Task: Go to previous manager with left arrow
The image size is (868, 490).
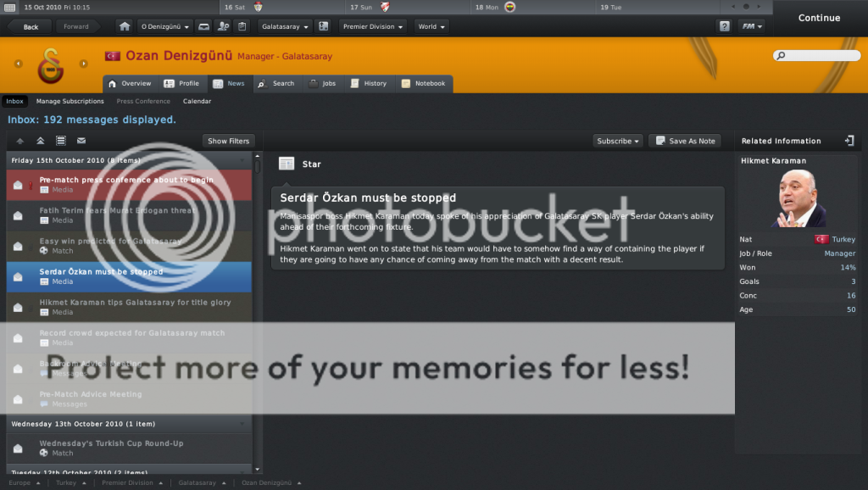Action: tap(19, 64)
